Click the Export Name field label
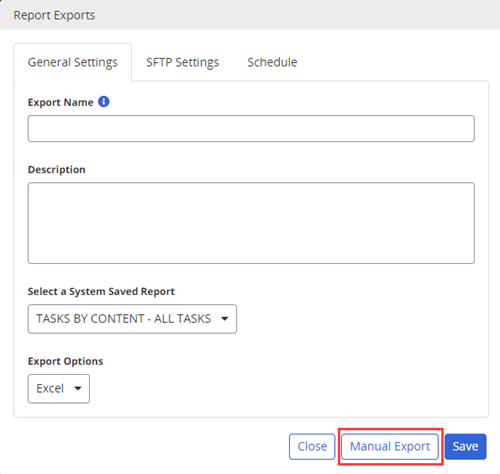 point(60,102)
